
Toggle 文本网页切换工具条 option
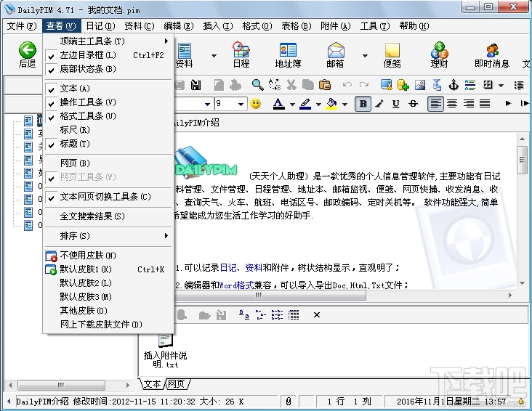click(108, 197)
